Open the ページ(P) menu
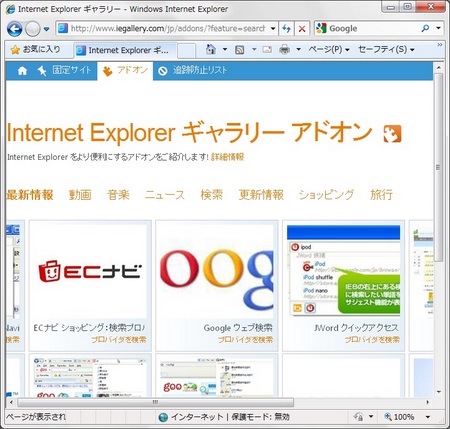 pos(328,50)
